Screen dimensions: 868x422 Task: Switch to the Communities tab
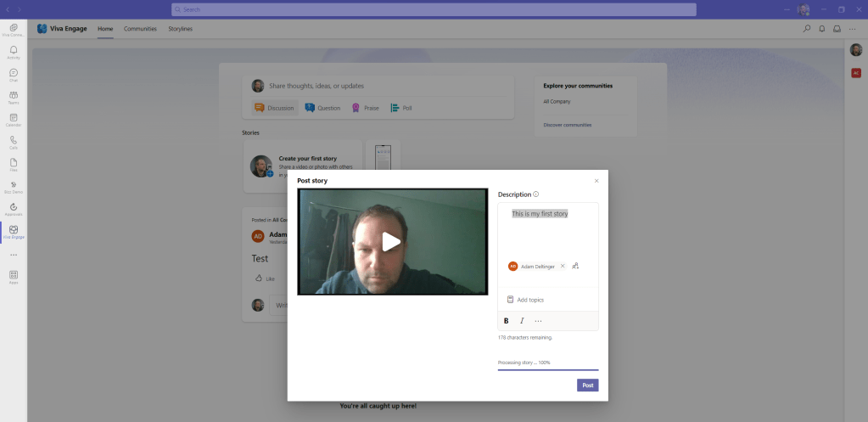[x=140, y=29]
